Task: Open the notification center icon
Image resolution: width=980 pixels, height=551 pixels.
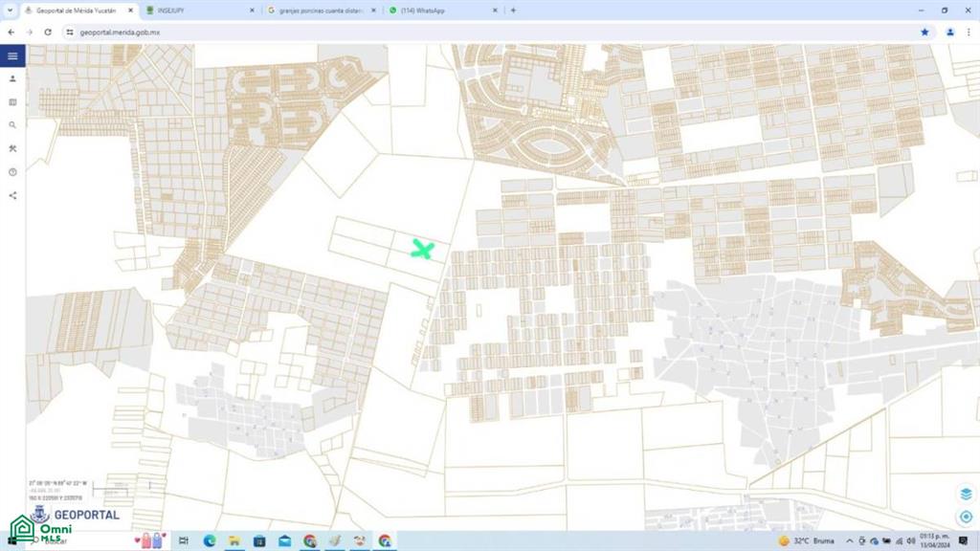Action: (x=963, y=541)
